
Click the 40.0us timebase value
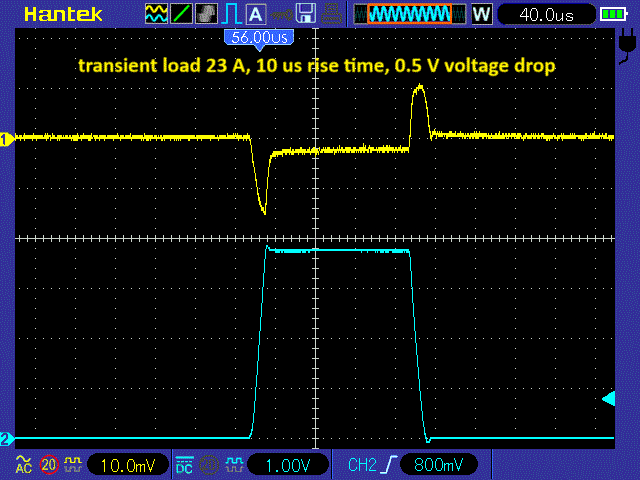[547, 15]
